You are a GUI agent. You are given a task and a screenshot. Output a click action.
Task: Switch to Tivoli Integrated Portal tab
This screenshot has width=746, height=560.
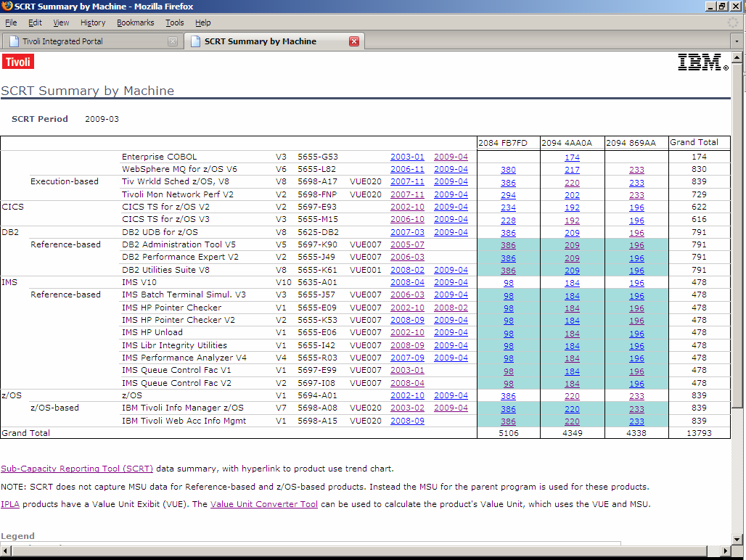pos(91,41)
